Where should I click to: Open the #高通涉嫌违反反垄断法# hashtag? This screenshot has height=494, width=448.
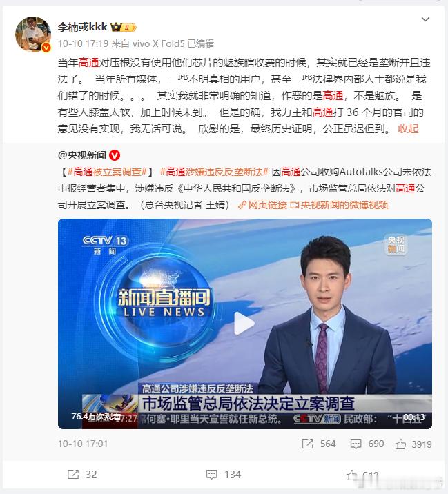coord(214,172)
